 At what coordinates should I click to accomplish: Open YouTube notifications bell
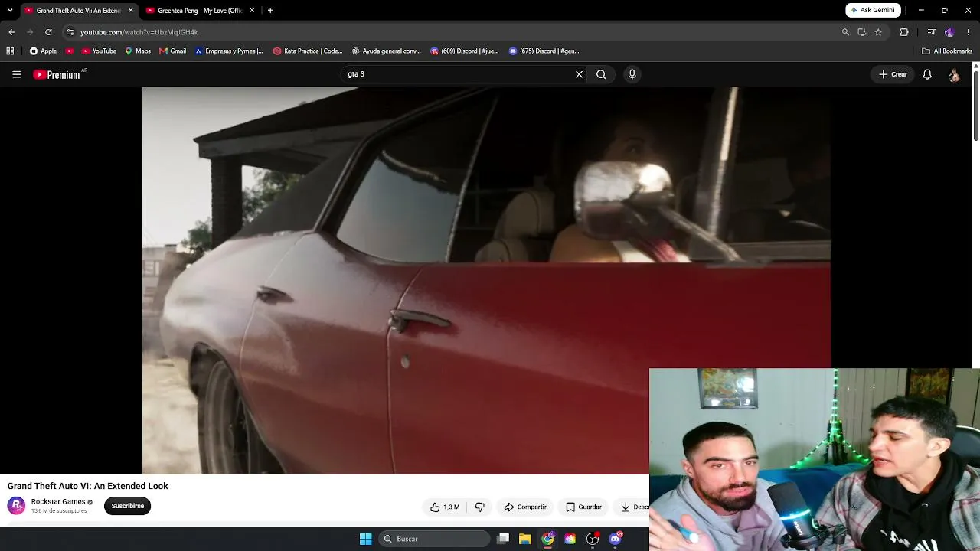click(927, 74)
